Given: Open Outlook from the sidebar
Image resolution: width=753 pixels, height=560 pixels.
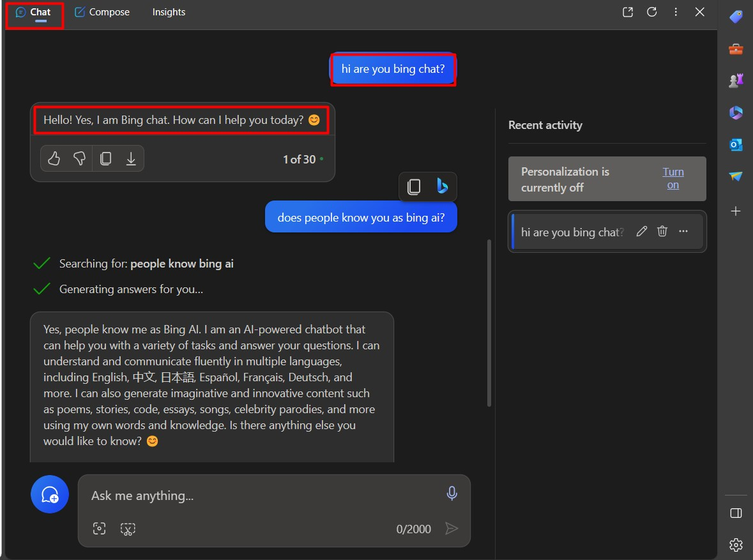Looking at the screenshot, I should tap(736, 144).
